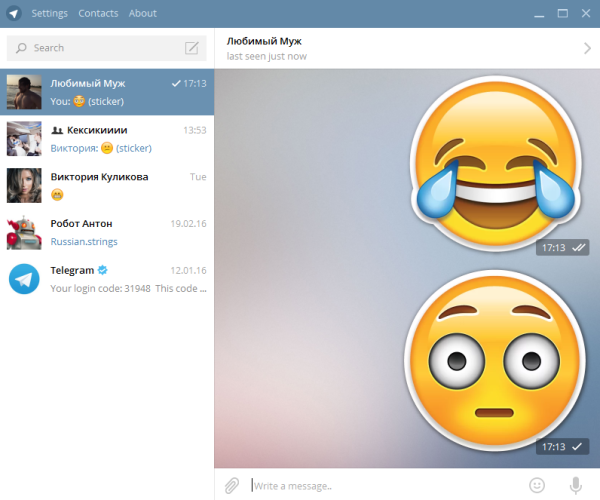The image size is (600, 500).
Task: Open the emoji picker smiley icon
Action: tap(537, 485)
